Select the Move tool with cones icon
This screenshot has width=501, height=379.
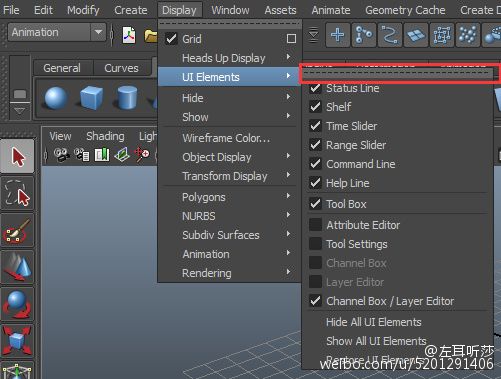(x=17, y=267)
